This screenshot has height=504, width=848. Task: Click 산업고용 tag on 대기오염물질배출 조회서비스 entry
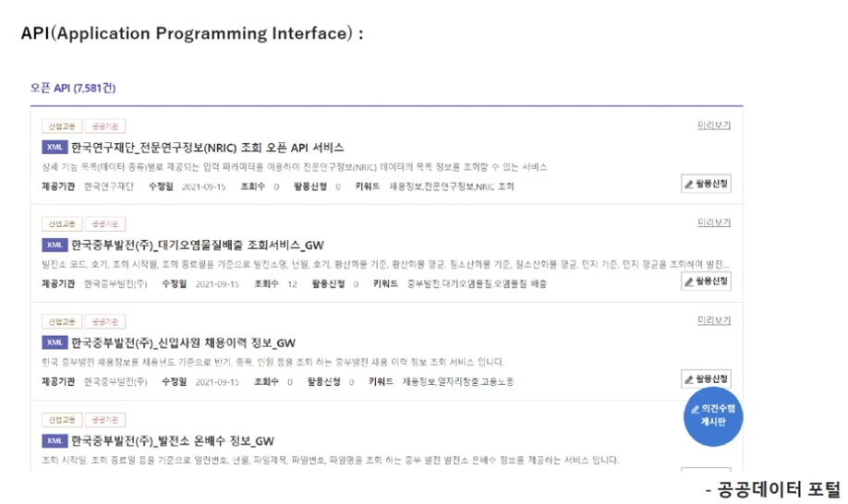pyautogui.click(x=62, y=224)
